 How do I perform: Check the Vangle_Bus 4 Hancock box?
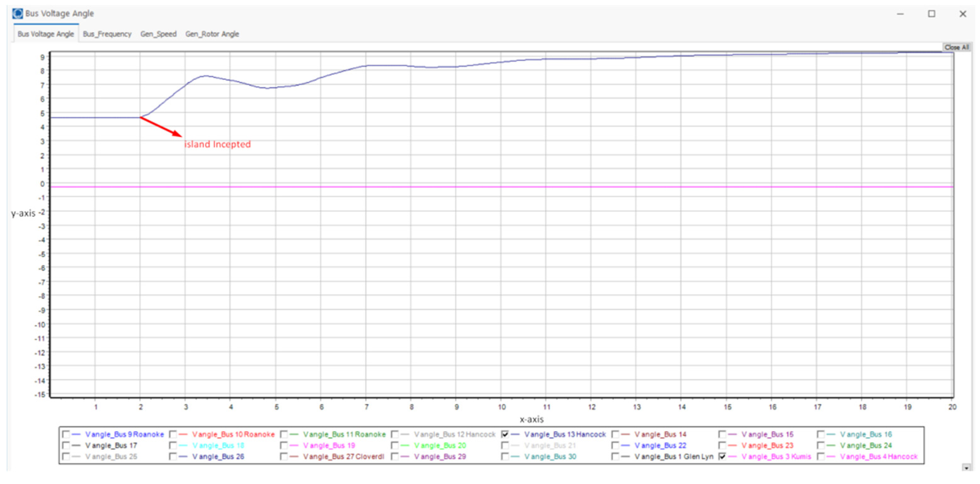(x=821, y=456)
